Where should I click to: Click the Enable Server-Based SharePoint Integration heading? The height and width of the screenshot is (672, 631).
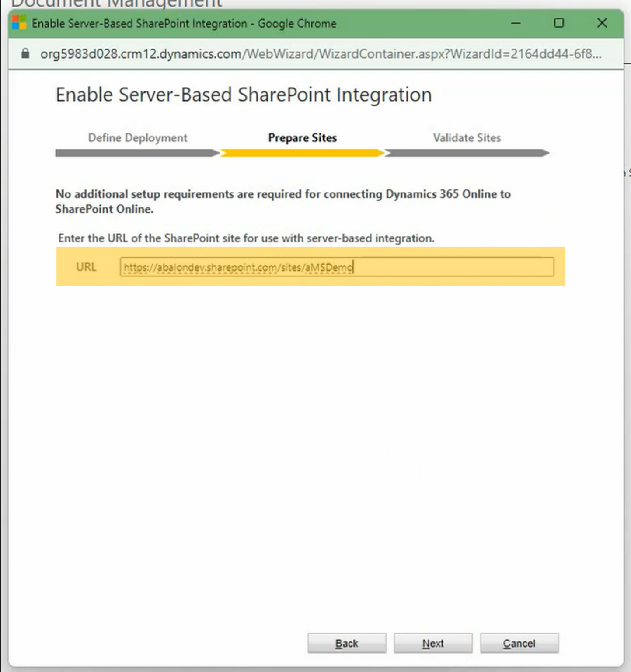pyautogui.click(x=244, y=94)
